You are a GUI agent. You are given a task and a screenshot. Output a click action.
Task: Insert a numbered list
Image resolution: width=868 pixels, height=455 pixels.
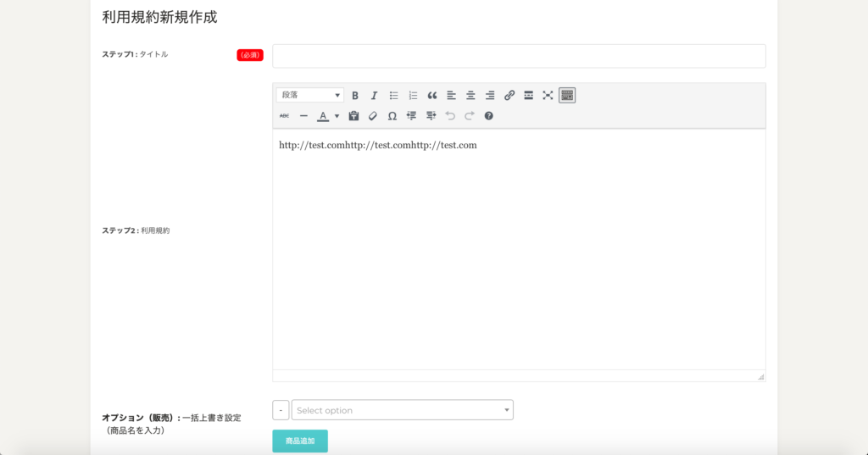click(x=413, y=96)
